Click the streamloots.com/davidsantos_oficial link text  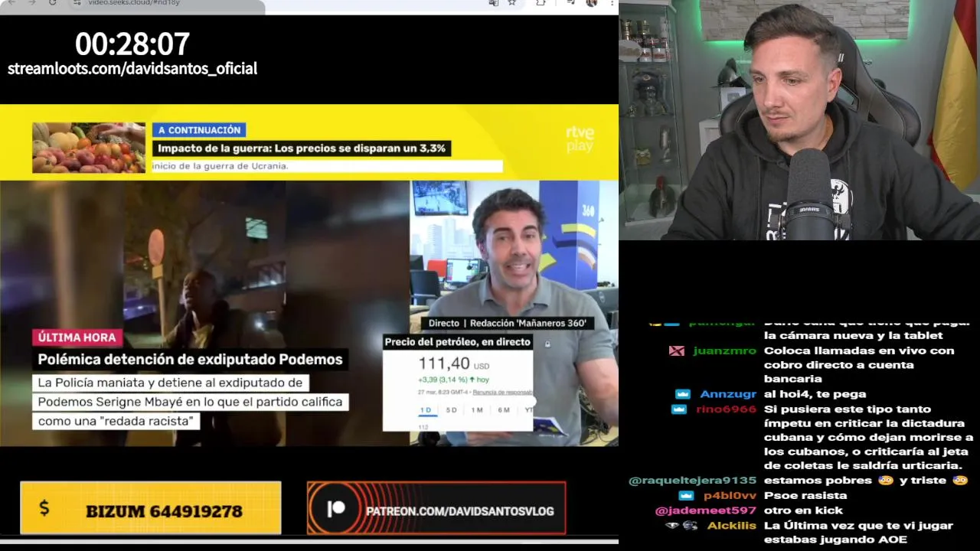pos(132,69)
